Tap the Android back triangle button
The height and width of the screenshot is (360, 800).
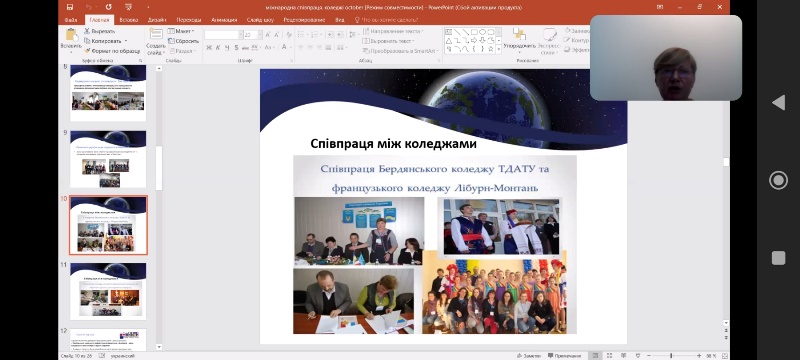[x=778, y=102]
